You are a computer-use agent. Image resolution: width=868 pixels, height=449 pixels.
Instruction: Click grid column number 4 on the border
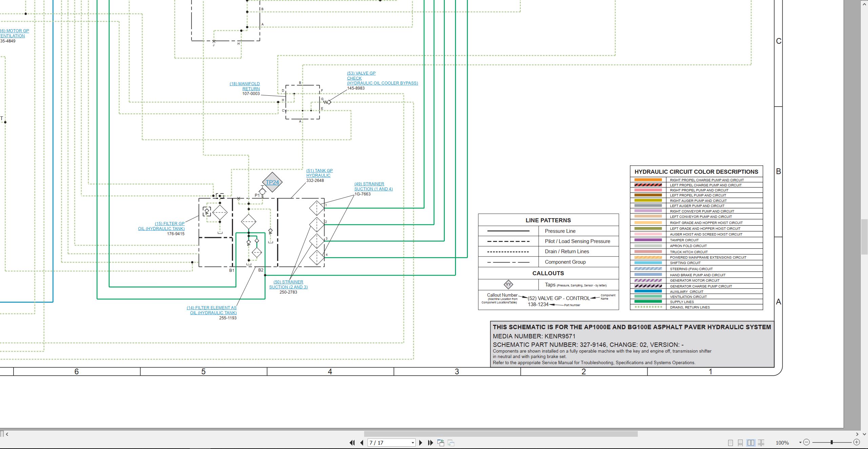tap(330, 372)
